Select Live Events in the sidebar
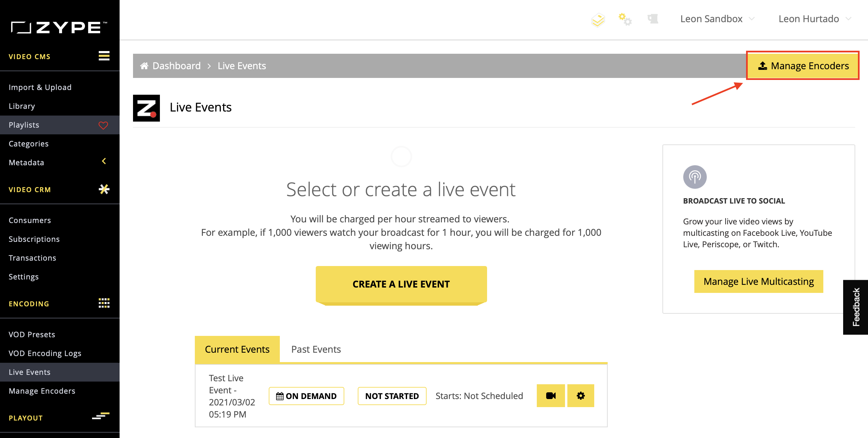Viewport: 868px width, 438px height. click(x=60, y=372)
